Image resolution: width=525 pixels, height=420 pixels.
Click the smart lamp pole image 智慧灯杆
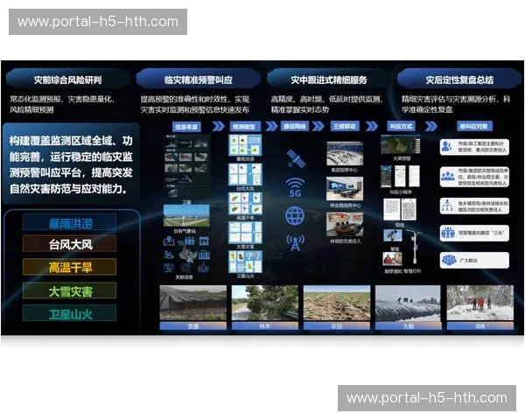coord(414,247)
